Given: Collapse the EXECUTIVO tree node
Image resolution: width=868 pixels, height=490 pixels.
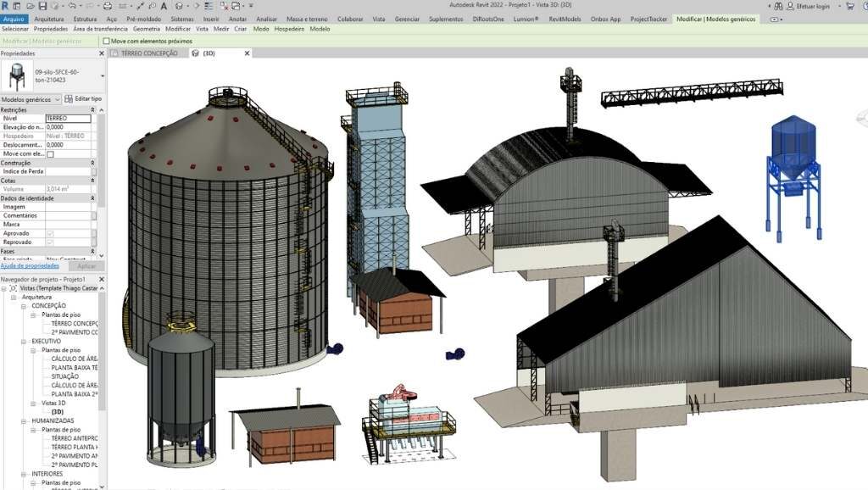Looking at the screenshot, I should (x=25, y=341).
